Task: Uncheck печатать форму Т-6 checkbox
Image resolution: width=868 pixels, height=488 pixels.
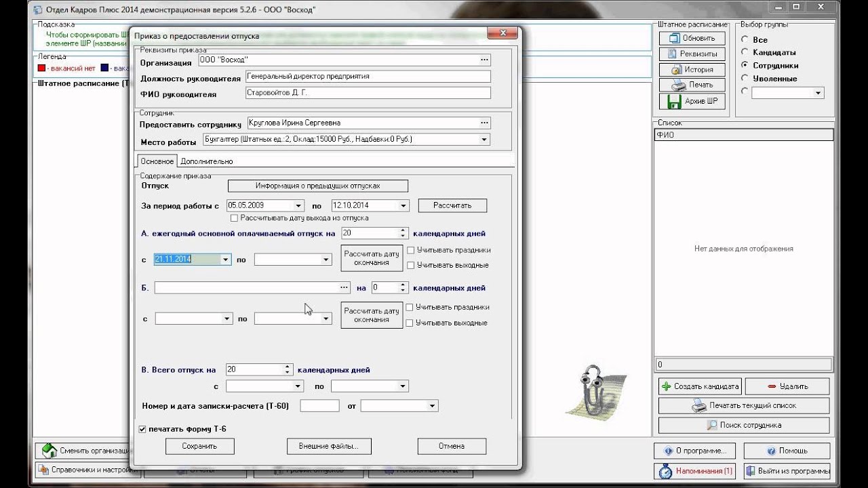Action: coord(142,429)
